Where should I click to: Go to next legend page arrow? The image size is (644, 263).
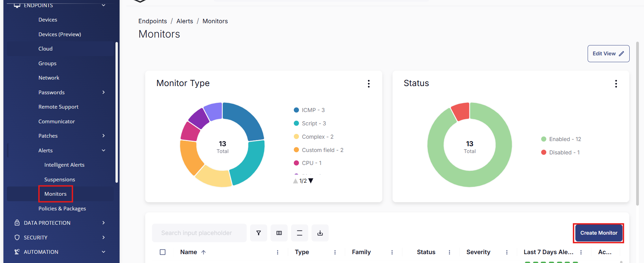[x=311, y=181]
